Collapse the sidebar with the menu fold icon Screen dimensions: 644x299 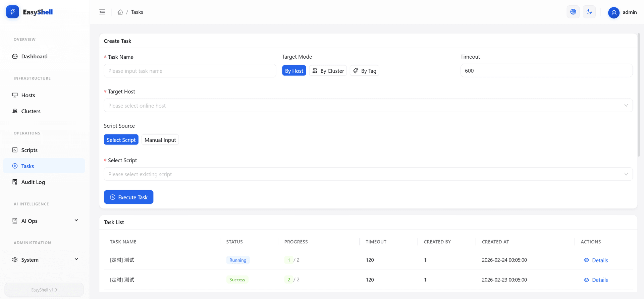(x=102, y=12)
